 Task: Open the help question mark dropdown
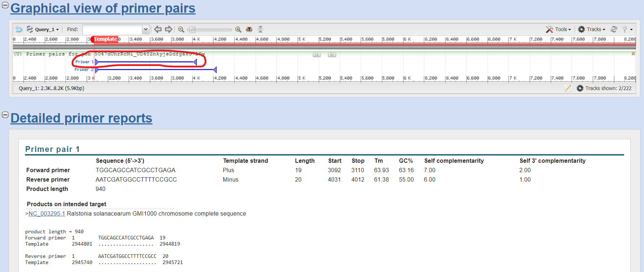627,29
